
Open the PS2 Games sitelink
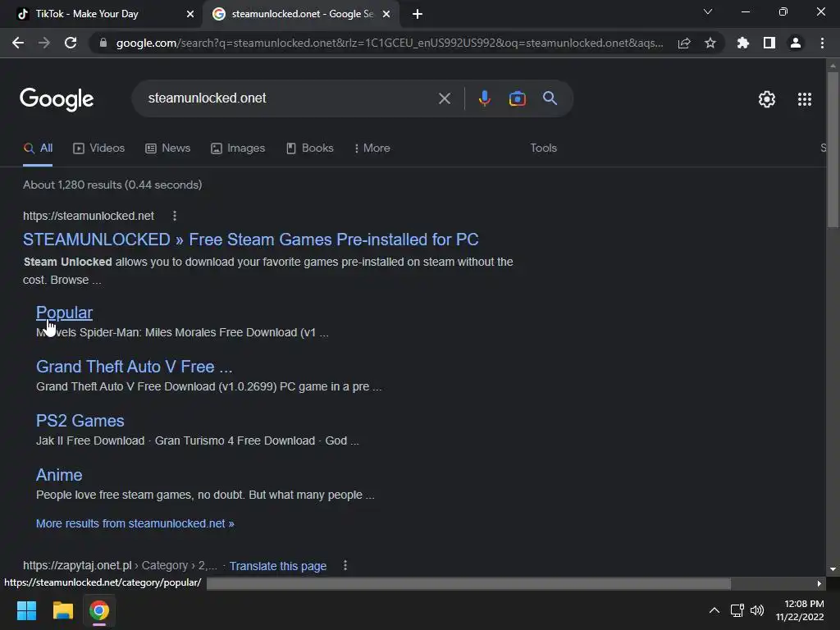click(80, 421)
